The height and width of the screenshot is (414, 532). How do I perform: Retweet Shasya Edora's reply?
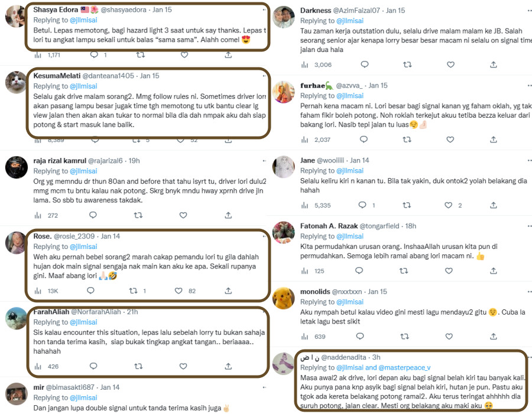coord(141,54)
